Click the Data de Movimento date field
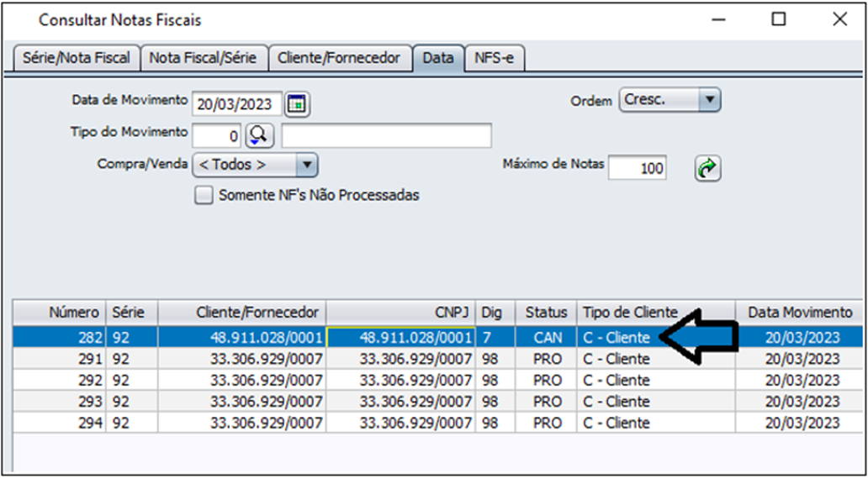This screenshot has width=868, height=479. click(x=237, y=104)
